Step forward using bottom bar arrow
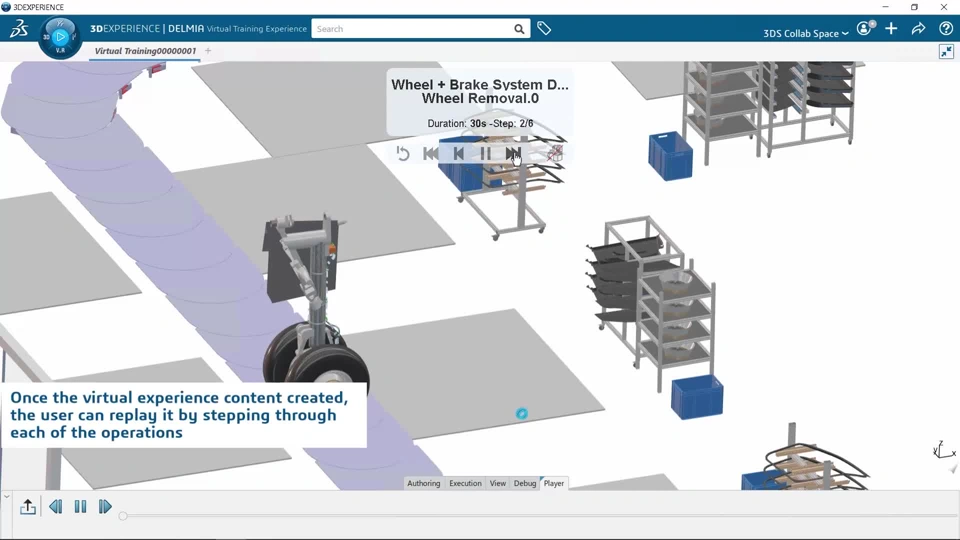This screenshot has width=960, height=540. 105,506
